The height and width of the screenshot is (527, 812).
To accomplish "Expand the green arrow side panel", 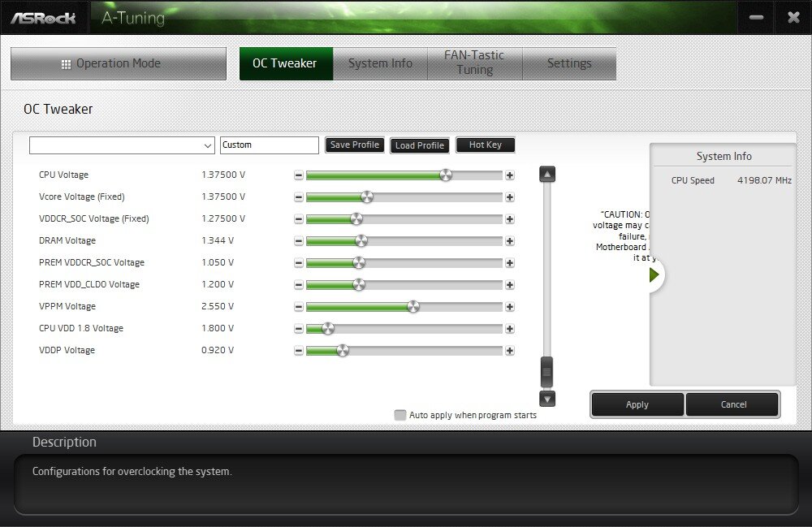I will [x=654, y=275].
